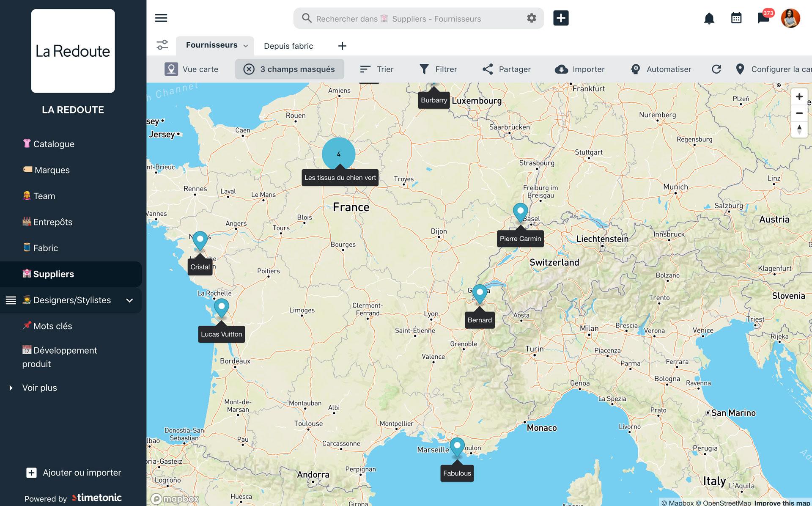Open the Filtrer filter icon
Viewport: 812px width, 506px height.
tap(424, 69)
